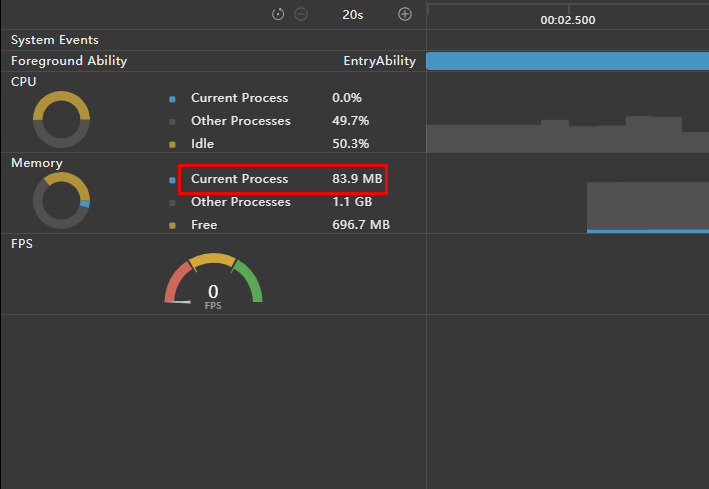The image size is (709, 489).
Task: Click the reset zoom circular arrow icon
Action: pyautogui.click(x=279, y=14)
